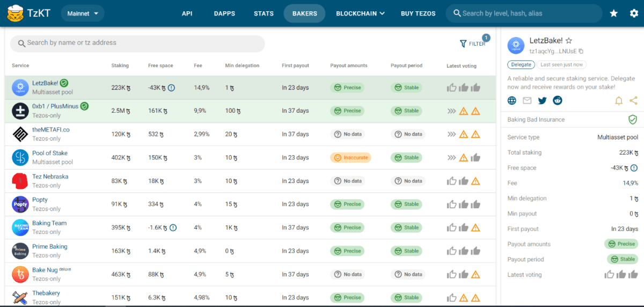Click green shield badge beside 0xb1 / PlusMinus
644x307 pixels.
pos(84,106)
